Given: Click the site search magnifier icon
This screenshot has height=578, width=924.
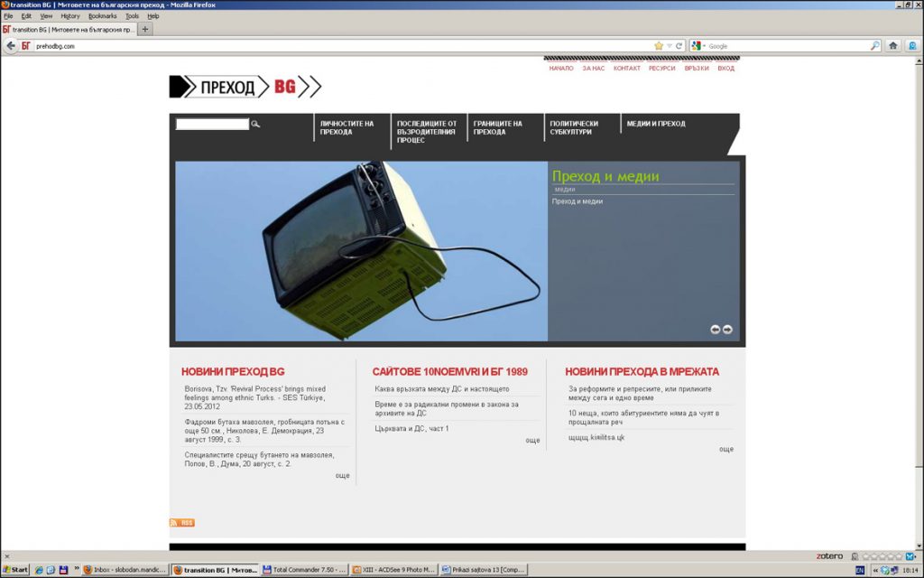Looking at the screenshot, I should click(255, 124).
